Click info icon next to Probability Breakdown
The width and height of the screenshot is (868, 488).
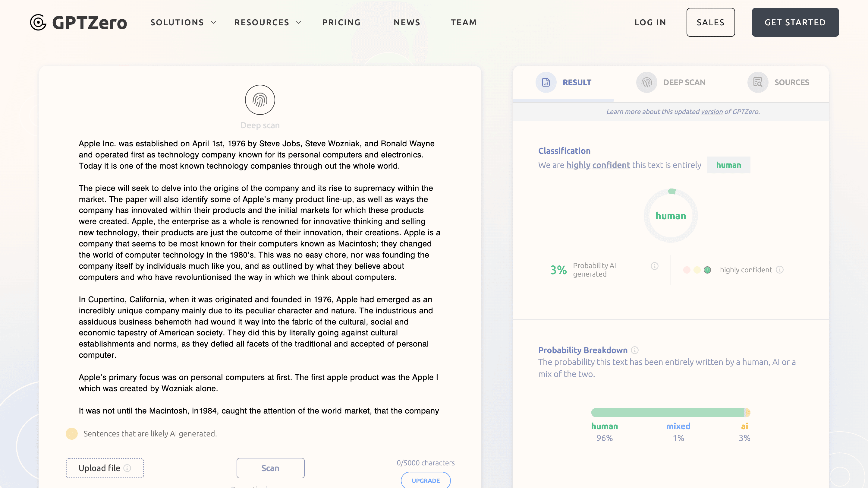[634, 350]
